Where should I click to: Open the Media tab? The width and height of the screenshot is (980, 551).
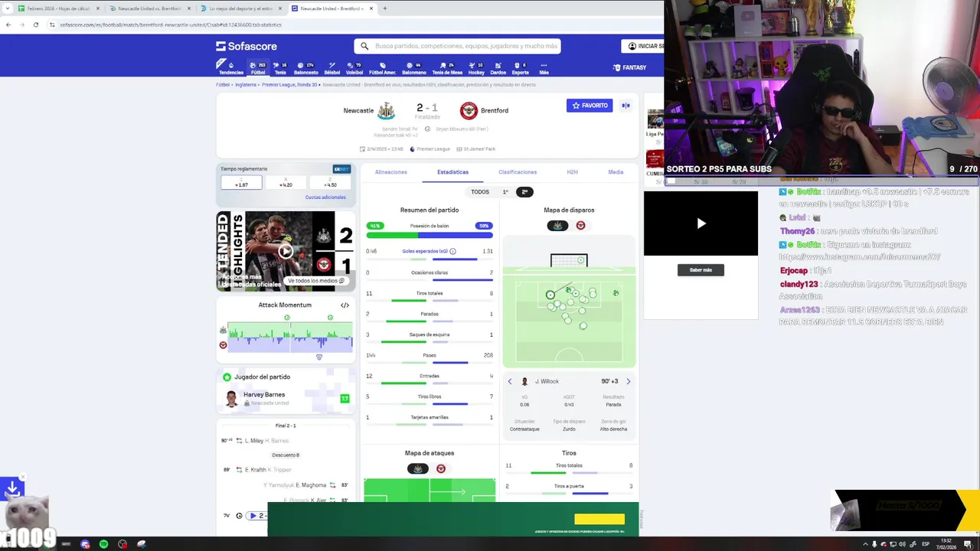pos(616,172)
